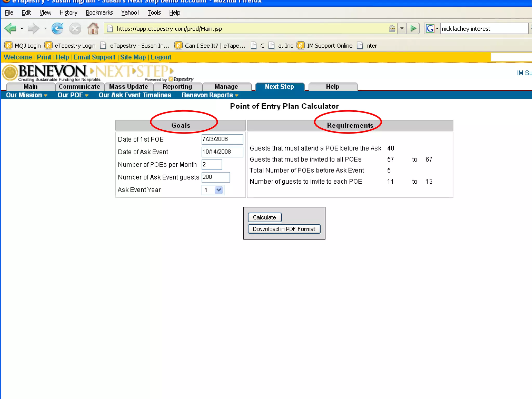Open the MQJ Login bookmark icon
Image resolution: width=532 pixels, height=399 pixels.
point(9,46)
